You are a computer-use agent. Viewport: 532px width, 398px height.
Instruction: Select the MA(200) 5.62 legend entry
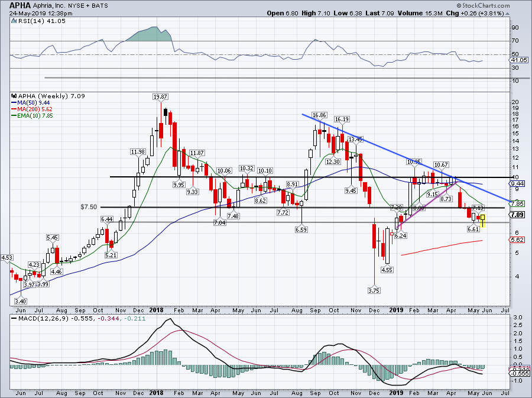32,109
